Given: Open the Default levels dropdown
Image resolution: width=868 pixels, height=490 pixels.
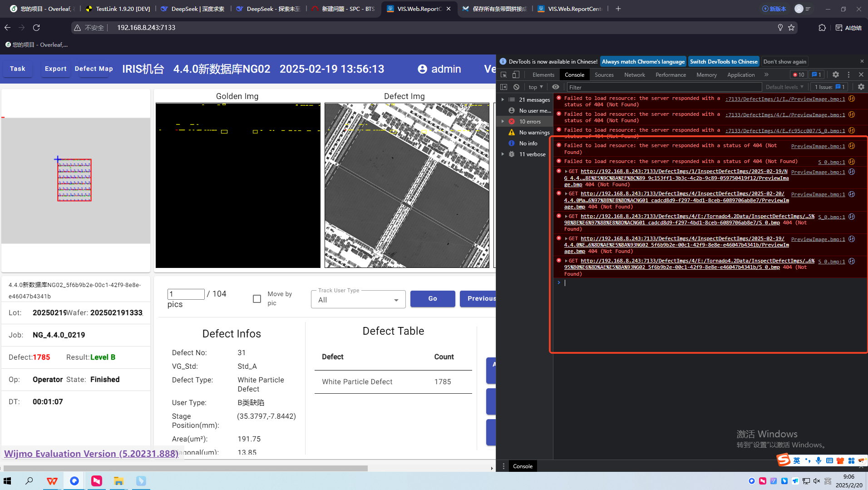Looking at the screenshot, I should (784, 87).
